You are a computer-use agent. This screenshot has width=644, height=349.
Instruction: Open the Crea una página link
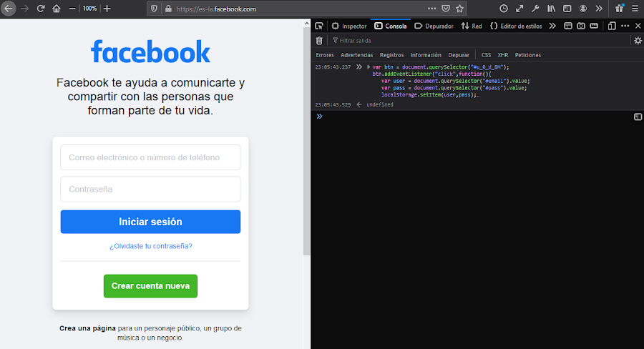pos(87,328)
